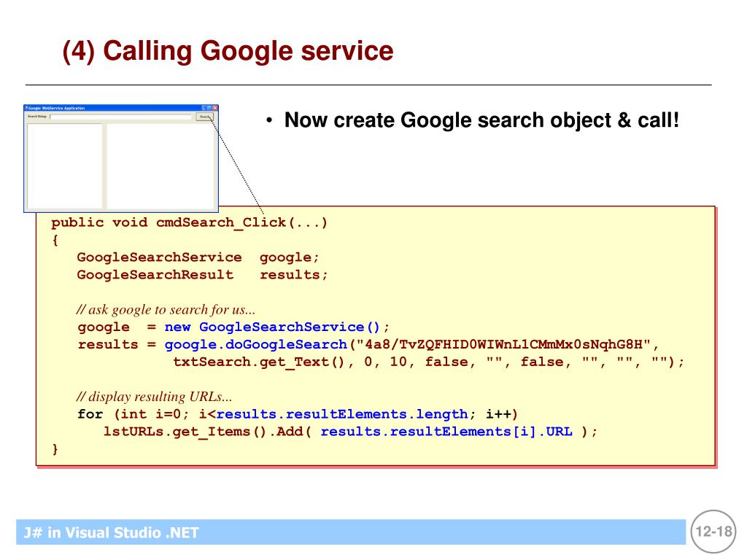Click the Search button in the application
The image size is (747, 560).
click(x=205, y=117)
